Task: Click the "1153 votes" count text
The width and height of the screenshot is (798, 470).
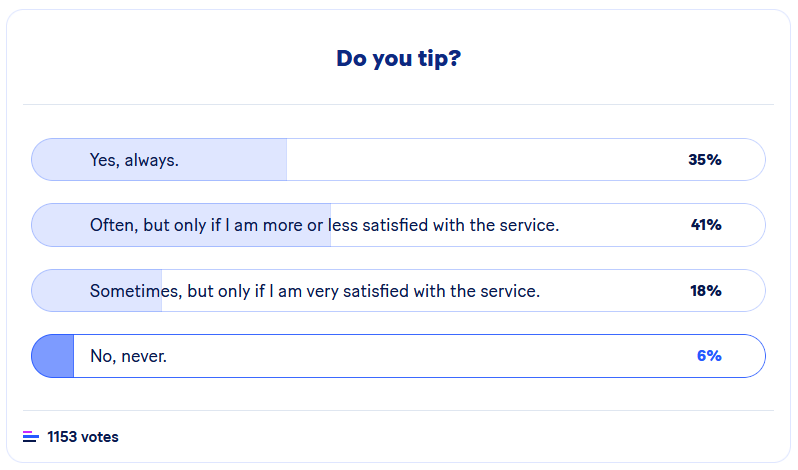Action: (x=83, y=437)
